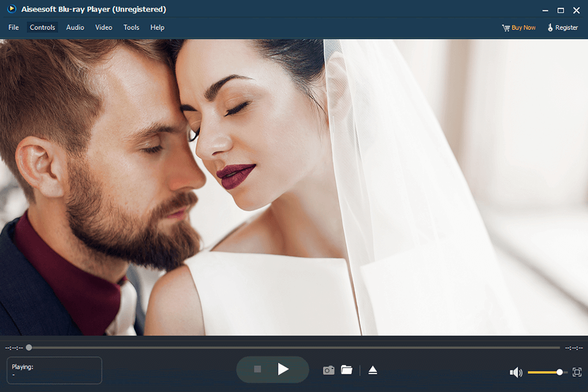Open the Tools menu
This screenshot has width=588, height=392.
(131, 28)
